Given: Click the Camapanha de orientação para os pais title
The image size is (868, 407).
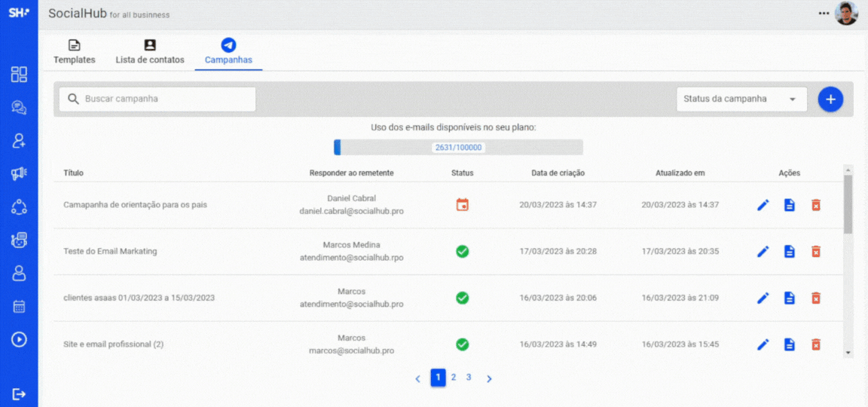Looking at the screenshot, I should pos(136,205).
